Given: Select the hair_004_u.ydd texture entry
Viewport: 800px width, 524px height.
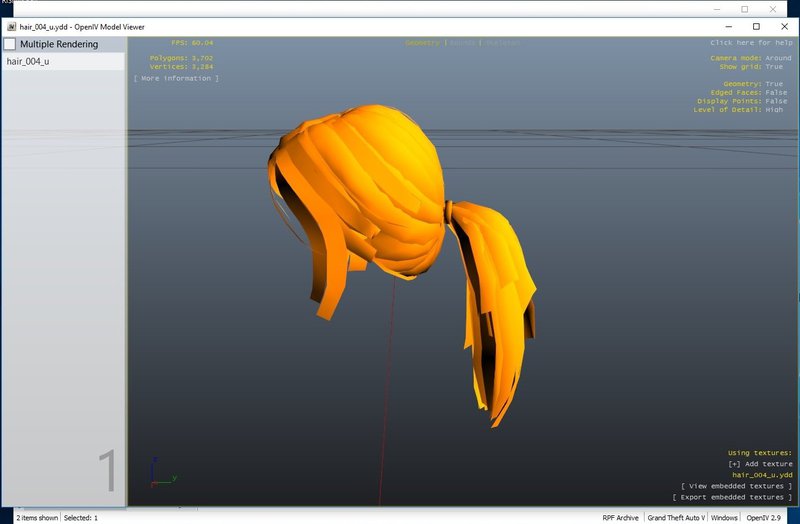Looking at the screenshot, I should pyautogui.click(x=762, y=475).
